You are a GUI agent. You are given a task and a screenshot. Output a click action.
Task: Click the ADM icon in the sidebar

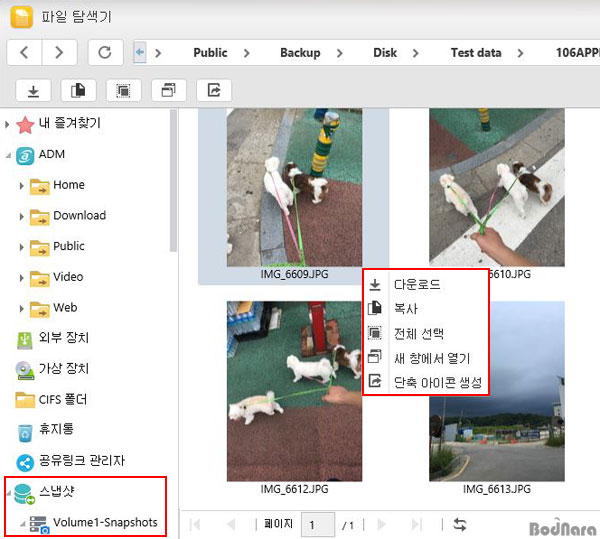click(25, 156)
